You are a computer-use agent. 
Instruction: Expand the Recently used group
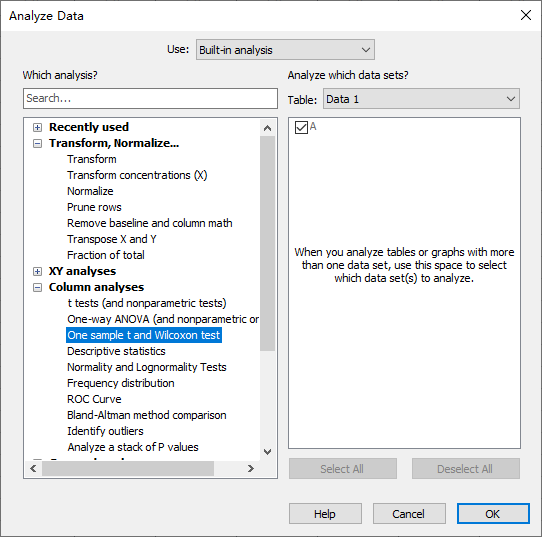(x=37, y=128)
